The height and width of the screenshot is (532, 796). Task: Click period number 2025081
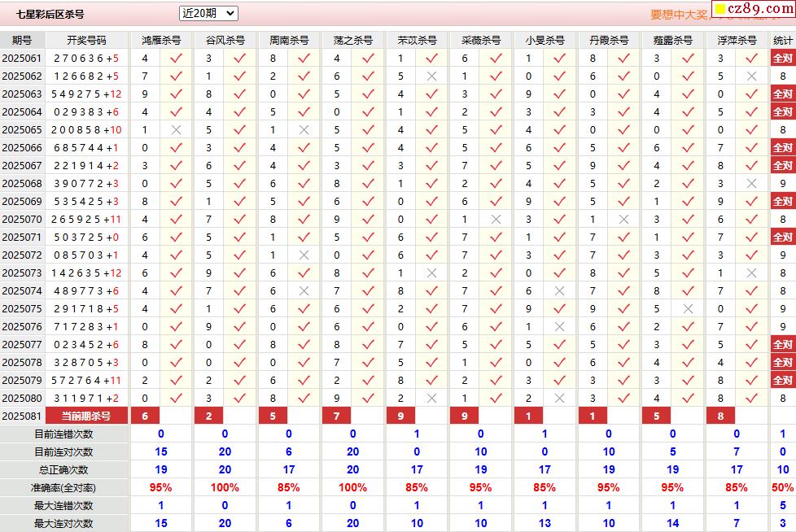(x=22, y=416)
